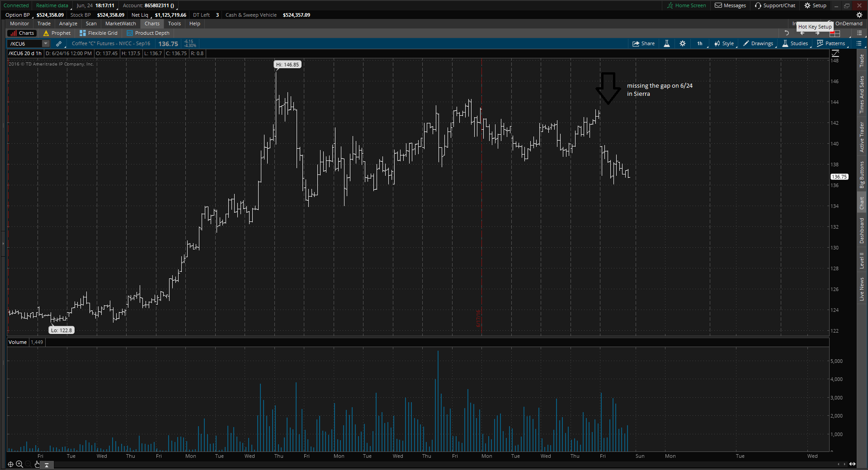Screen dimensions: 868x470
Task: Click the collapse-to-top arrow icon
Action: pyautogui.click(x=47, y=465)
